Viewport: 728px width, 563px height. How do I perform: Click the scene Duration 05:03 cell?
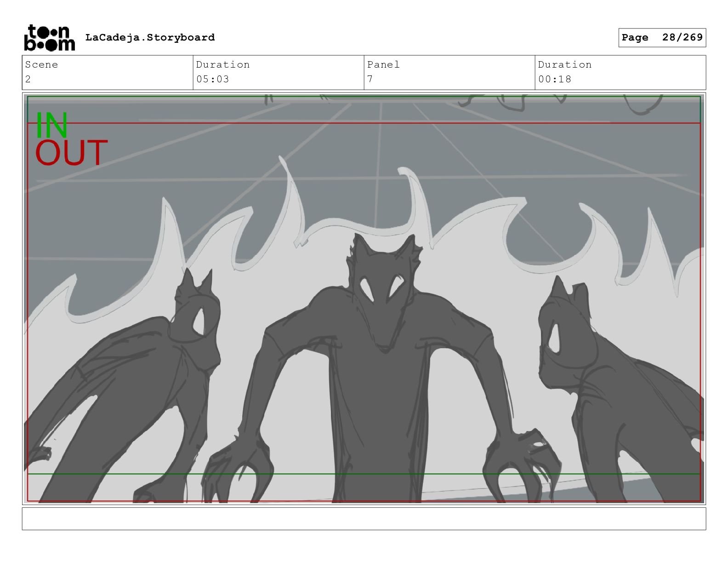[x=278, y=72]
